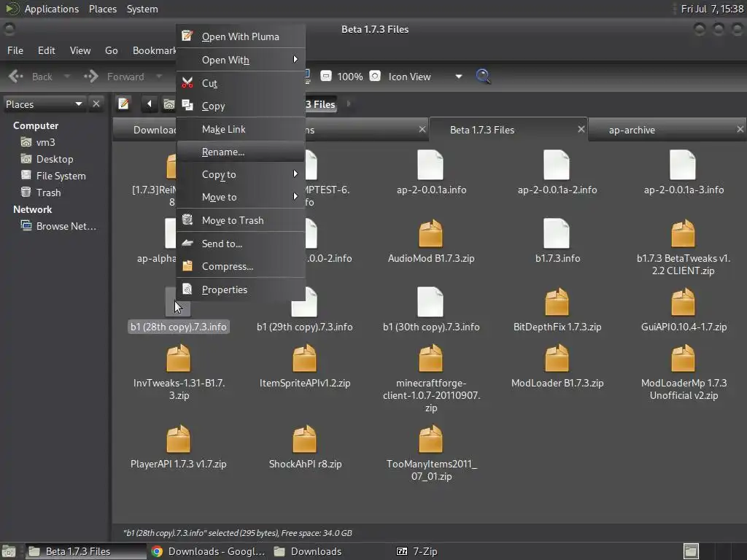This screenshot has height=560, width=747.
Task: Open Properties from the context menu
Action: 241,289
